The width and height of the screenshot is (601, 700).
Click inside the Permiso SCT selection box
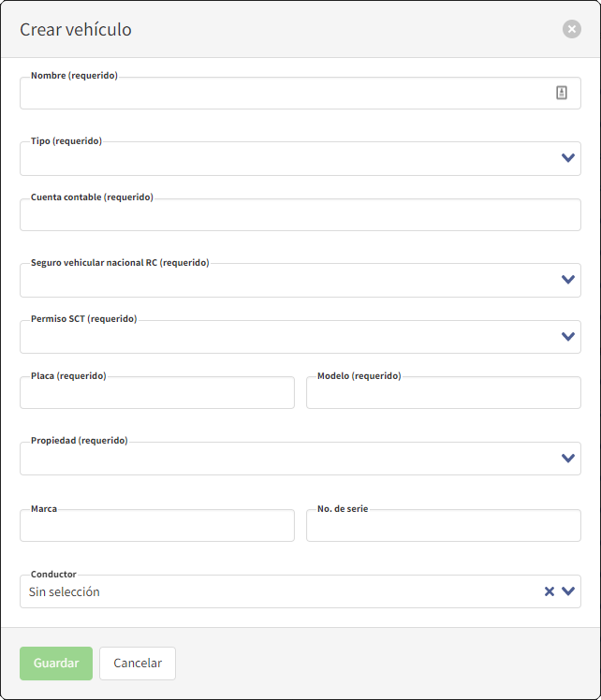click(x=281, y=338)
